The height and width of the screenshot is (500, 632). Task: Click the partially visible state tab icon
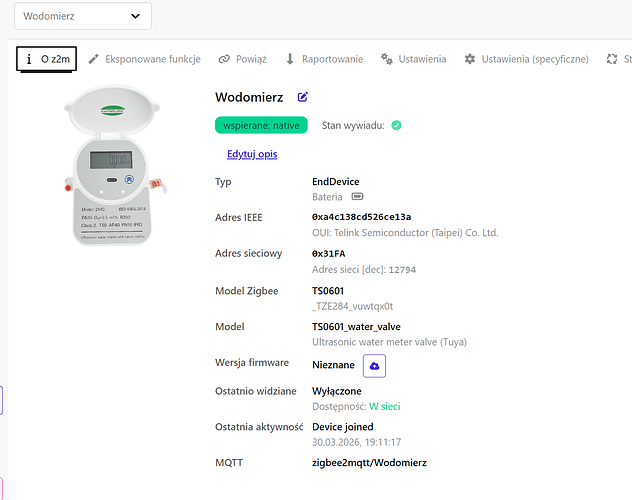pyautogui.click(x=612, y=59)
